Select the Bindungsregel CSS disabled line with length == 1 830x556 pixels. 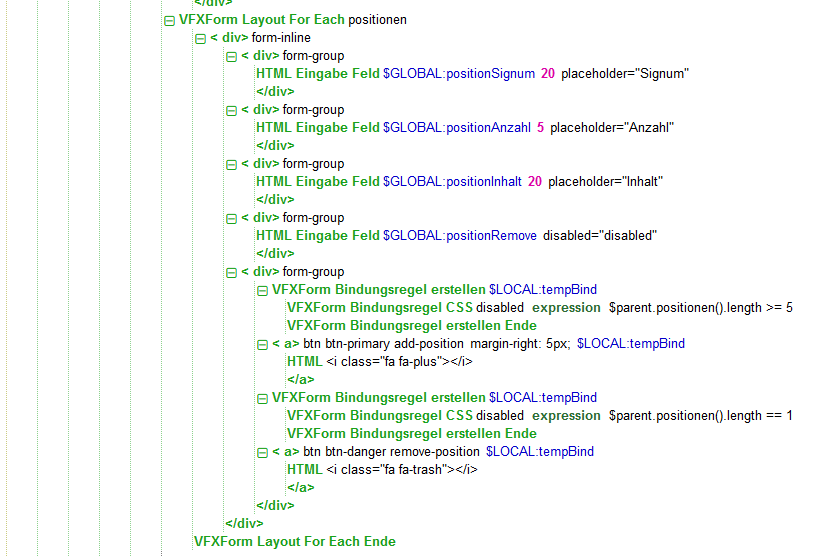pyautogui.click(x=539, y=416)
